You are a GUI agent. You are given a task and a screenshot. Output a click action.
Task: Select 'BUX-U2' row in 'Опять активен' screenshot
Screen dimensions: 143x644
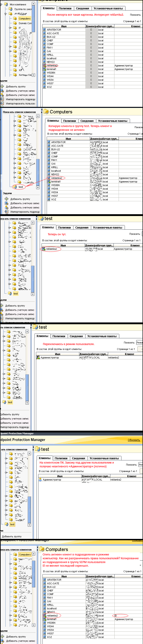pyautogui.click(x=93, y=587)
